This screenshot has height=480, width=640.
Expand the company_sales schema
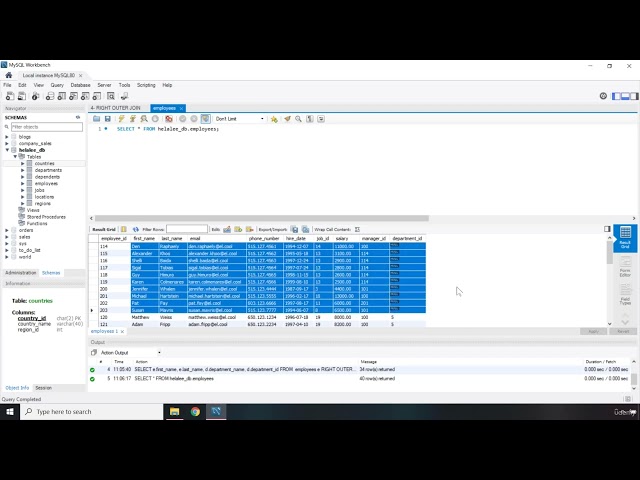coord(7,143)
